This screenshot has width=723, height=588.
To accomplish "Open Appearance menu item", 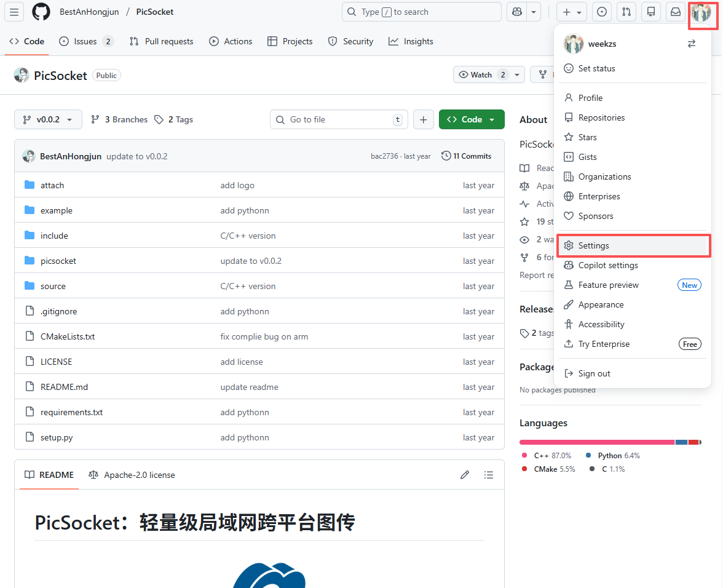I will (632, 305).
